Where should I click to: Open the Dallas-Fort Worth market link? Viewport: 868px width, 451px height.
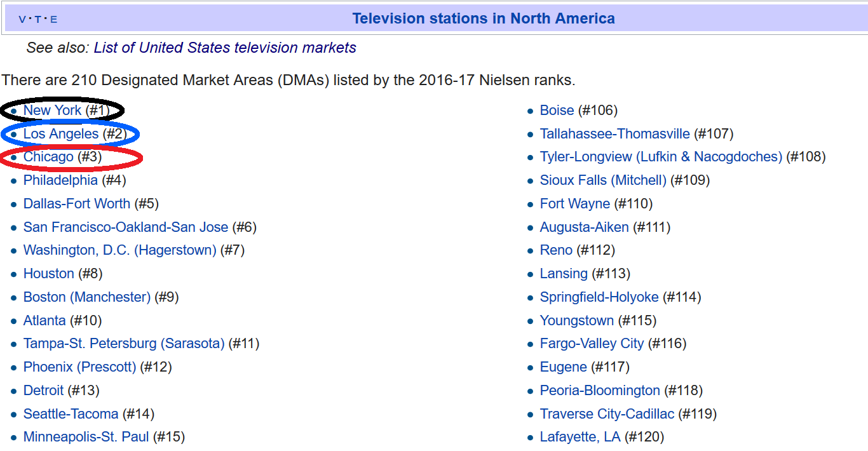(77, 204)
